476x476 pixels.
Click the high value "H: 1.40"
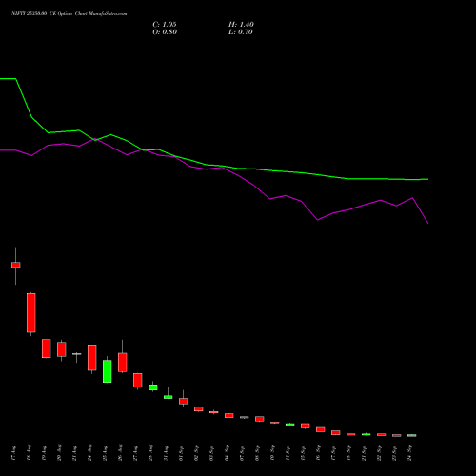(241, 25)
